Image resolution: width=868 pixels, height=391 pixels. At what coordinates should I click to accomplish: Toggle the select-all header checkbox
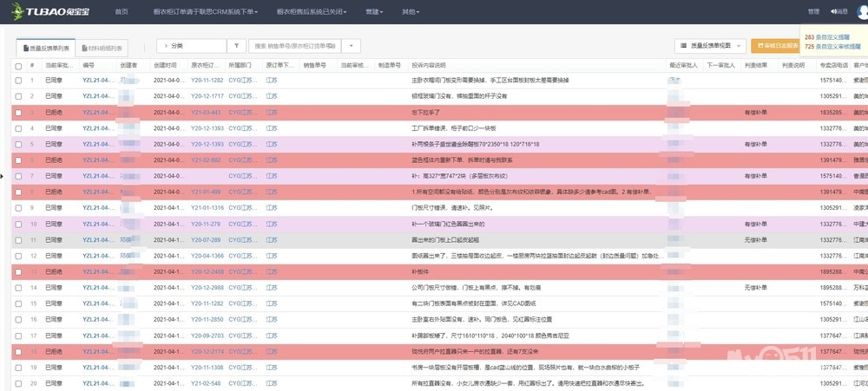coord(18,65)
